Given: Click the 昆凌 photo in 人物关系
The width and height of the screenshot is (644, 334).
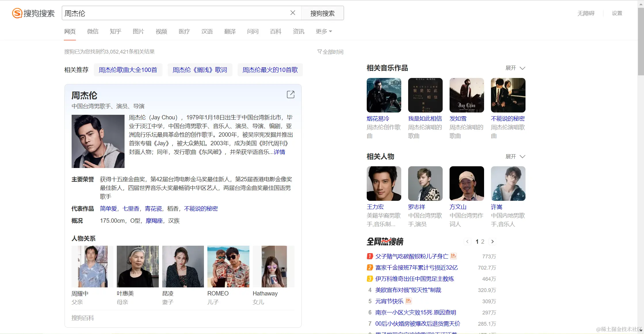Looking at the screenshot, I should [183, 266].
